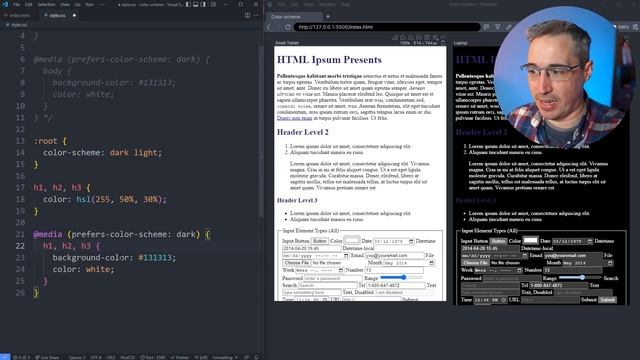Click the Split Editor icon in VS Code

247,15
